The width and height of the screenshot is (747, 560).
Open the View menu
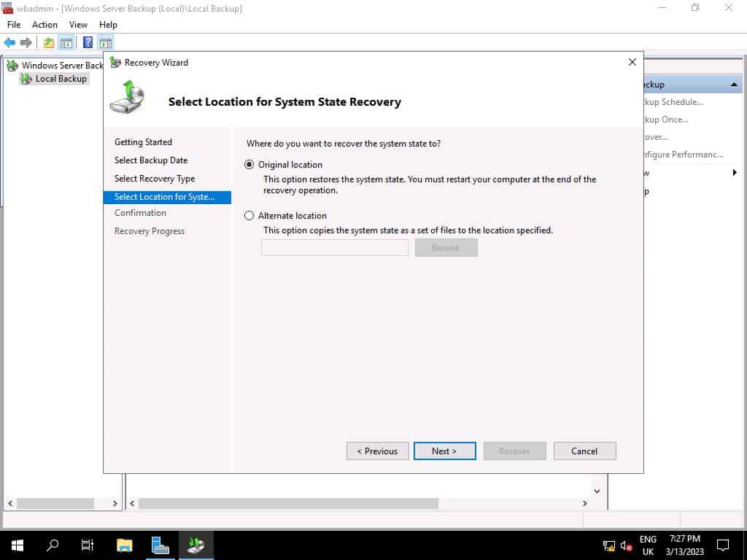tap(78, 25)
